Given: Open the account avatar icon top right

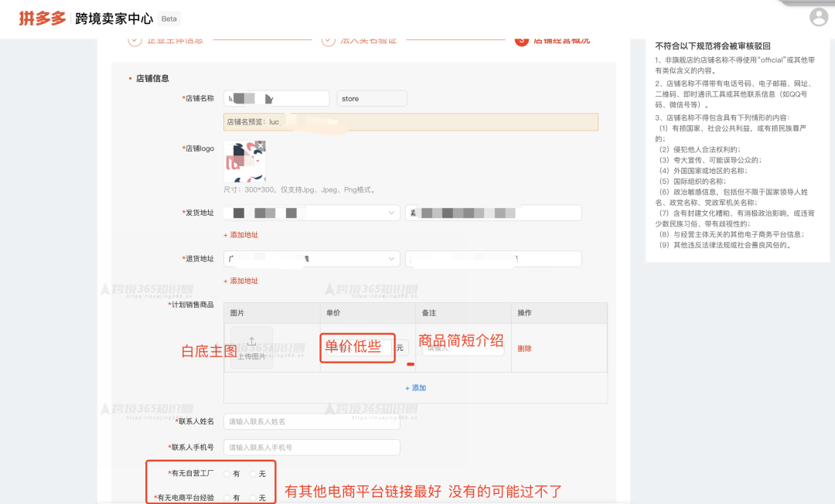Looking at the screenshot, I should pyautogui.click(x=817, y=18).
